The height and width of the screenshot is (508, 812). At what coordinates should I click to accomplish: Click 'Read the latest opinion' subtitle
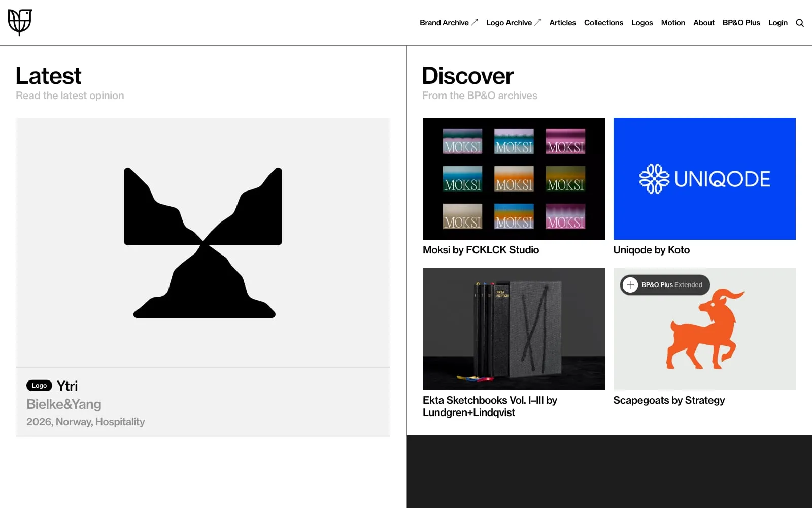coord(70,96)
